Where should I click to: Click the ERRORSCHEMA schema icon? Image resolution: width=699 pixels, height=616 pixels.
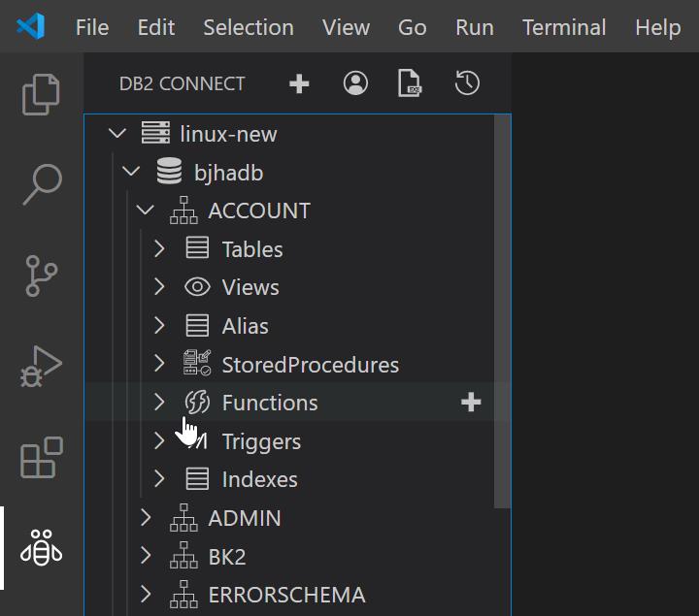point(183,595)
